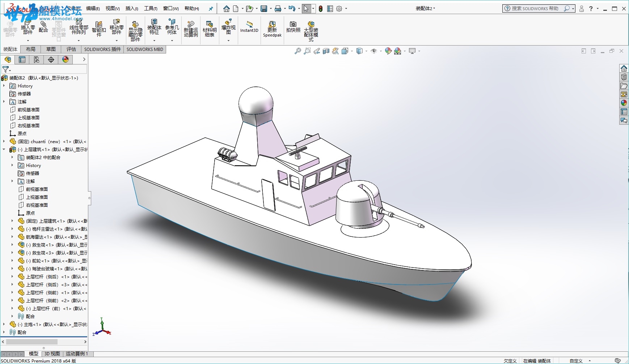Click Update Speedpak (更新) tool
The width and height of the screenshot is (629, 364).
pyautogui.click(x=272, y=29)
